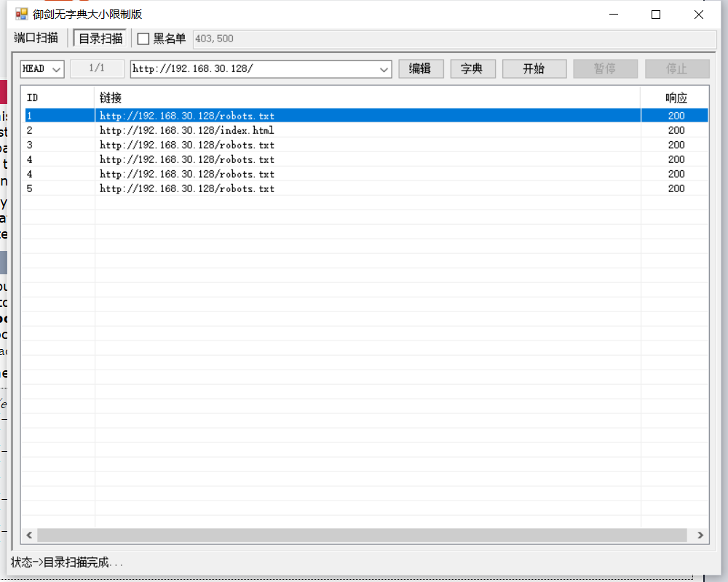Click the 200 response in row 2
The image size is (728, 582).
click(676, 130)
